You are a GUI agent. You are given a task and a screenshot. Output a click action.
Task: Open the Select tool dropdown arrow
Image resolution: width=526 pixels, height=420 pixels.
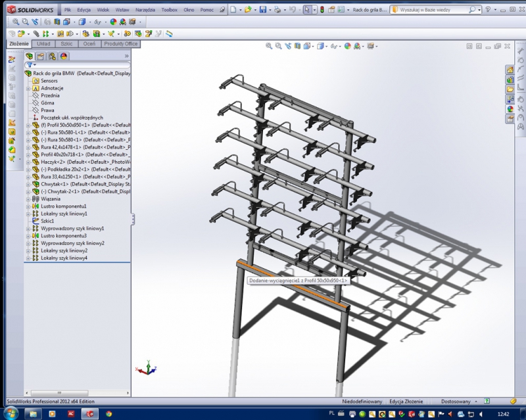(314, 11)
